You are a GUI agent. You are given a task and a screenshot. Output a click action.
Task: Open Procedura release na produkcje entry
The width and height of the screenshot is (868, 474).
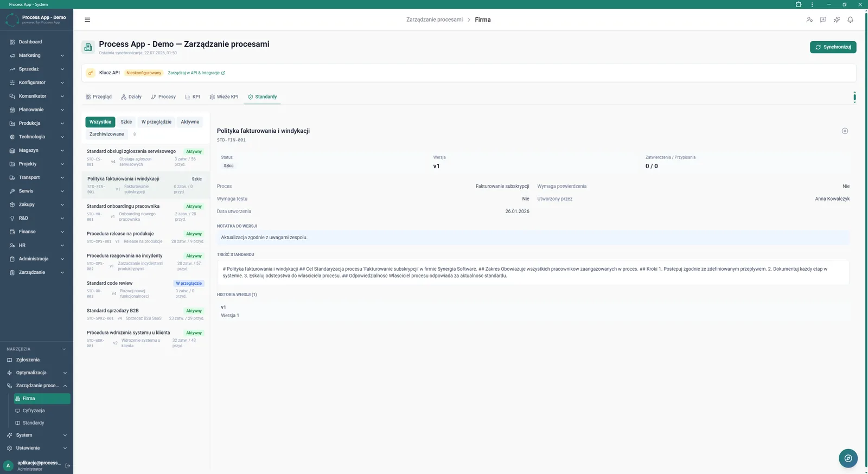[x=145, y=238]
